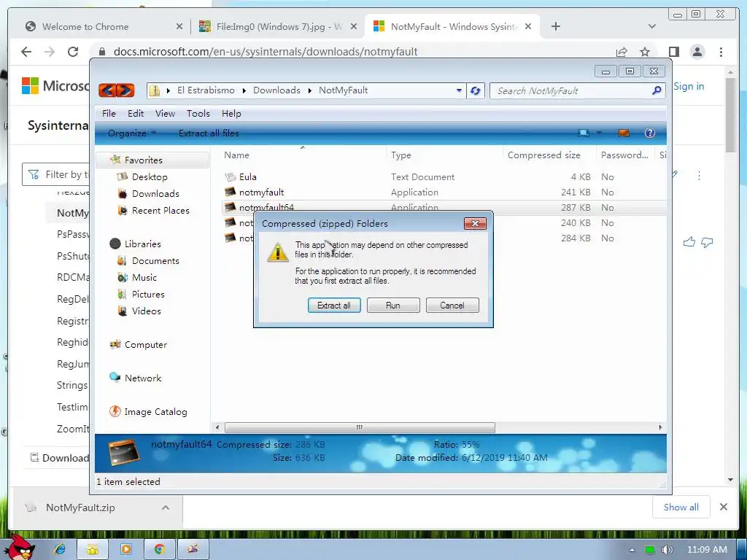Click the Chrome icon on the taskbar
747x560 pixels.
tap(159, 549)
